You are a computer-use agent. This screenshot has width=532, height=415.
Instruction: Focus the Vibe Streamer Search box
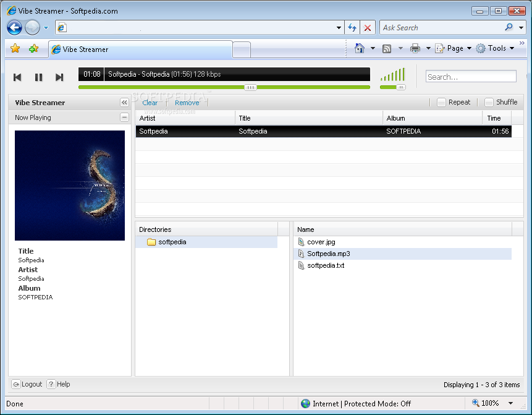[471, 77]
